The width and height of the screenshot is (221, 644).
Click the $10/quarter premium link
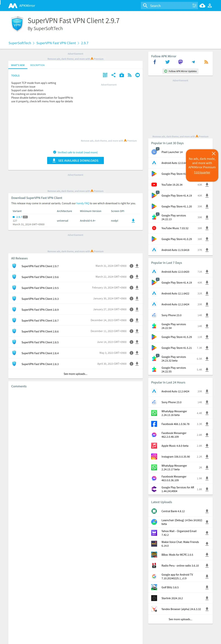(x=202, y=173)
